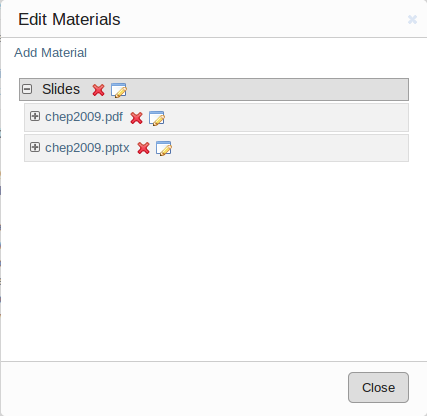Click the dialog footer beside Close button
This screenshot has height=416, width=427.
point(173,388)
